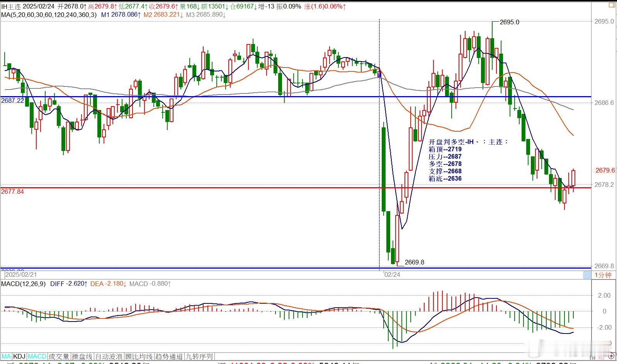Click the MACD -0.880 value

pos(150,284)
